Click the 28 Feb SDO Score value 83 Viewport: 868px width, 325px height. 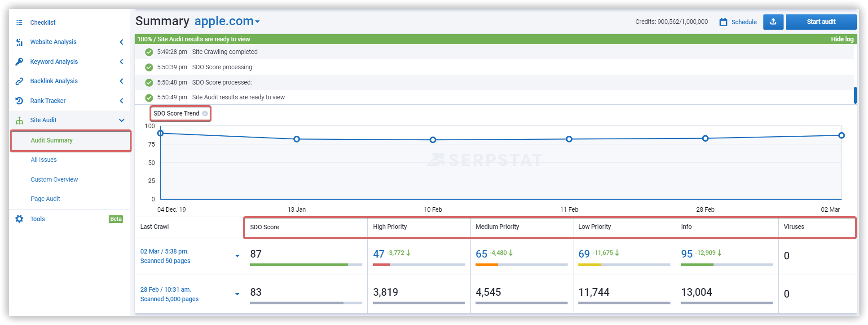point(256,292)
